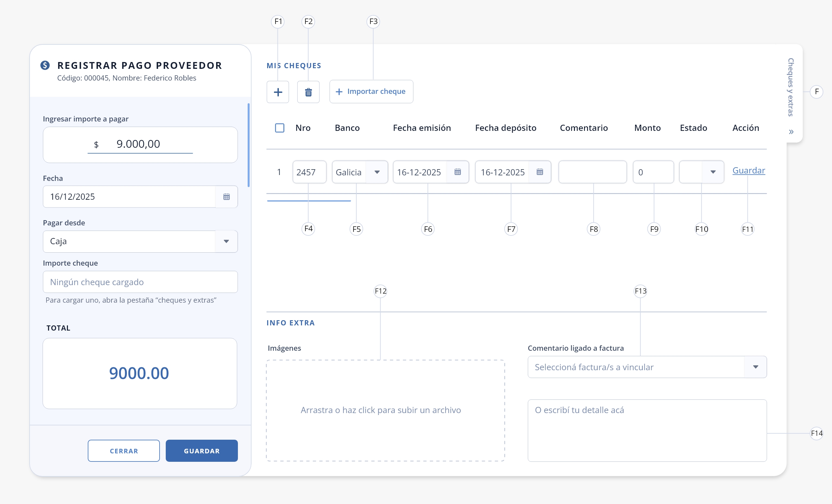
Task: Open the Galicia bank dropdown
Action: click(x=377, y=172)
